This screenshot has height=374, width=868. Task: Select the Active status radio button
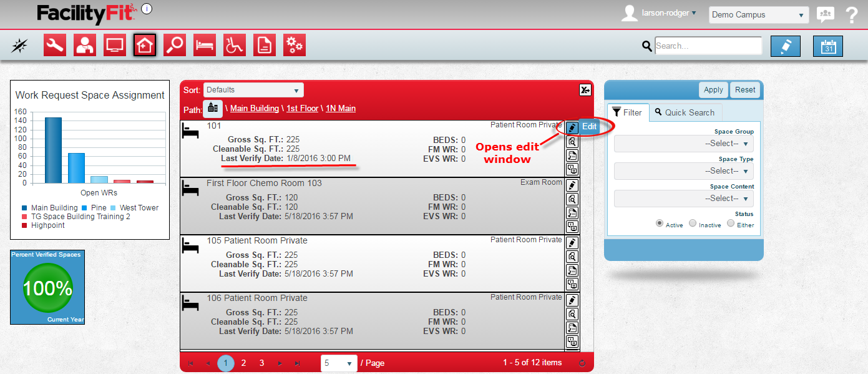coord(659,224)
